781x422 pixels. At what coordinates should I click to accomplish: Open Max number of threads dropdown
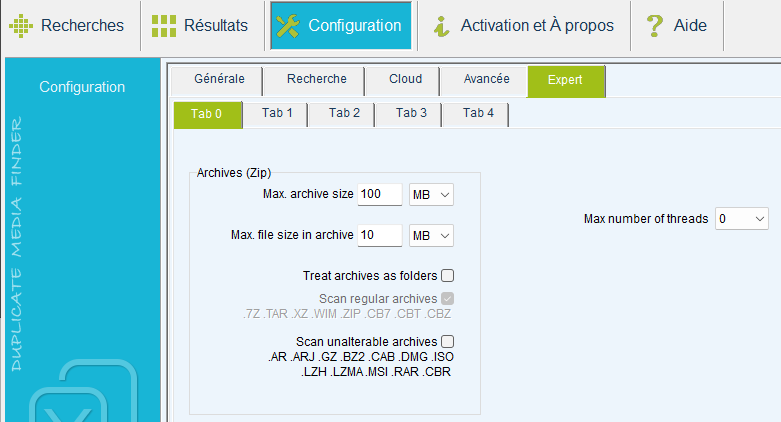click(x=742, y=219)
